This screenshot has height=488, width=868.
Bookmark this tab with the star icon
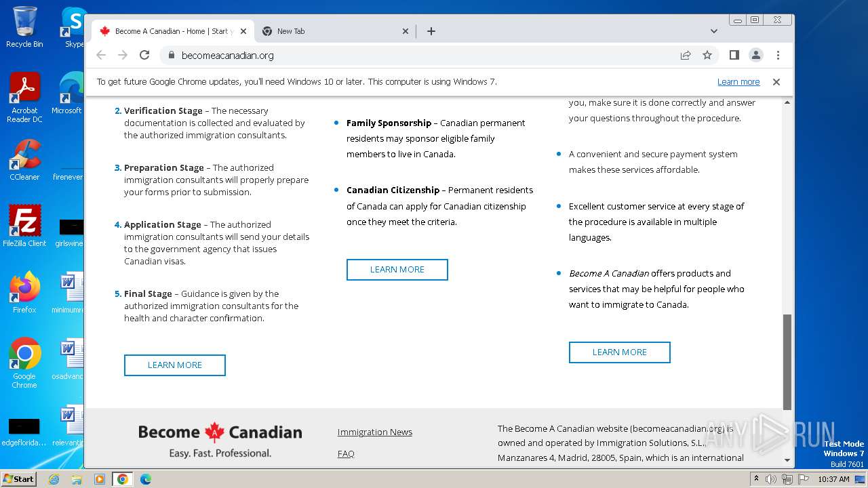pos(707,55)
